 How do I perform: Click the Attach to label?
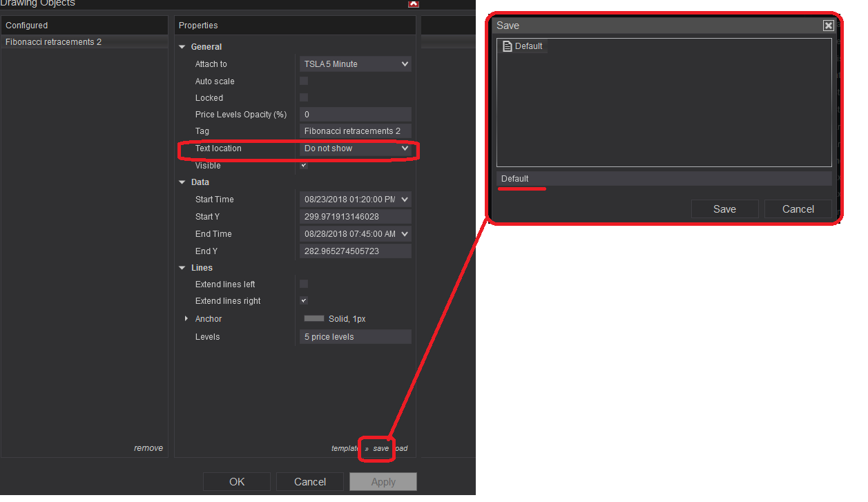pos(211,64)
